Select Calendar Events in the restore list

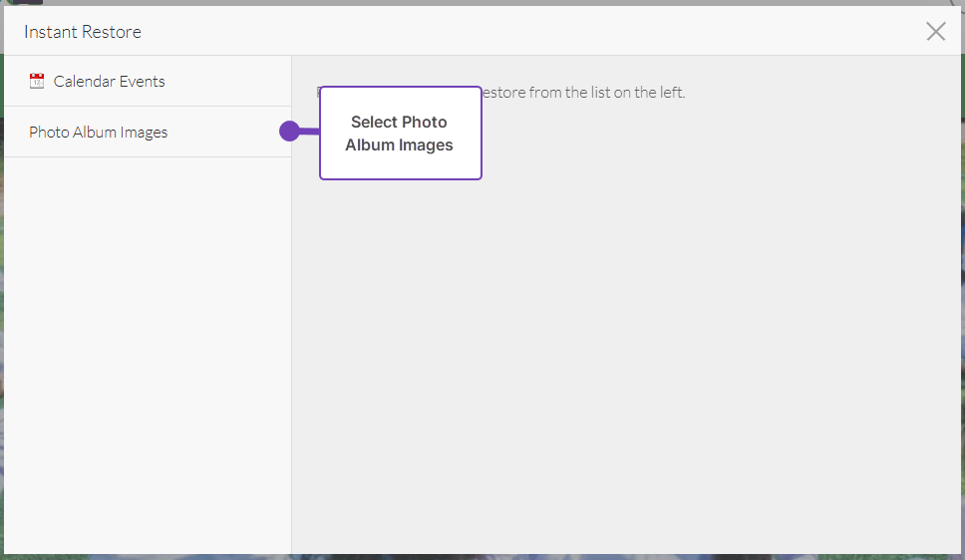tap(109, 82)
